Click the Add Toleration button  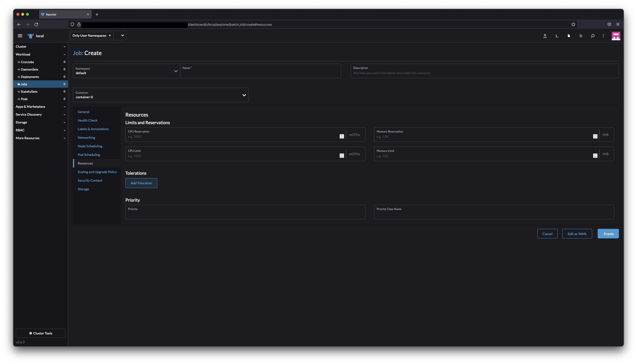(x=141, y=183)
